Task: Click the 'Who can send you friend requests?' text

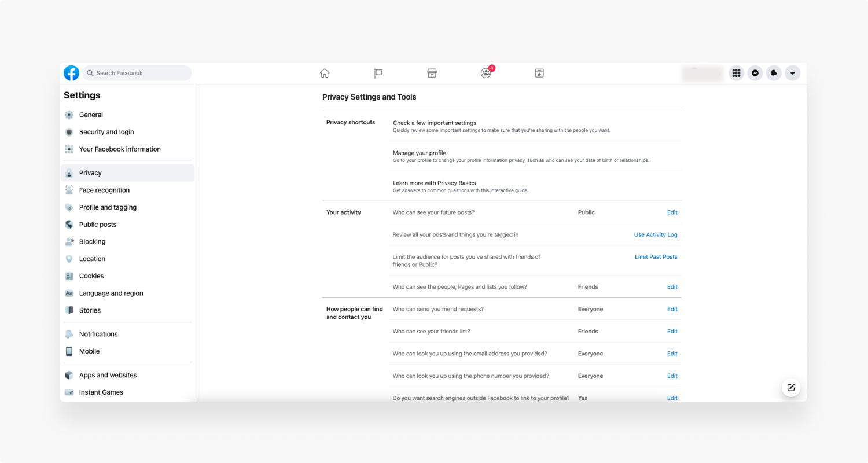Action: pos(438,309)
